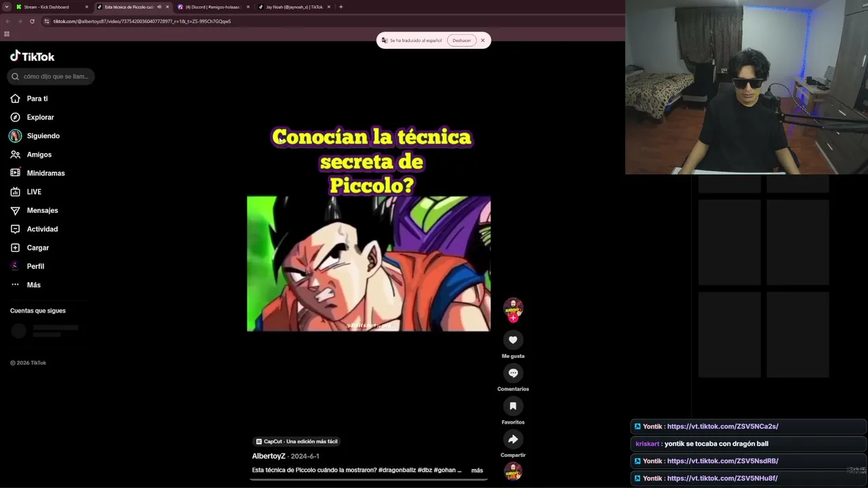This screenshot has height=488, width=868.
Task: Open the Siguiendo feed
Action: [35, 136]
